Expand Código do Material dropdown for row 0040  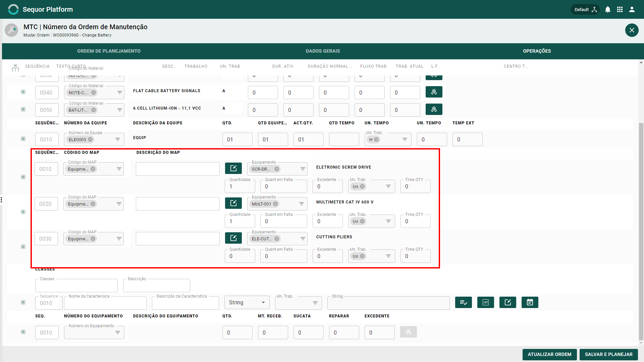coord(120,93)
